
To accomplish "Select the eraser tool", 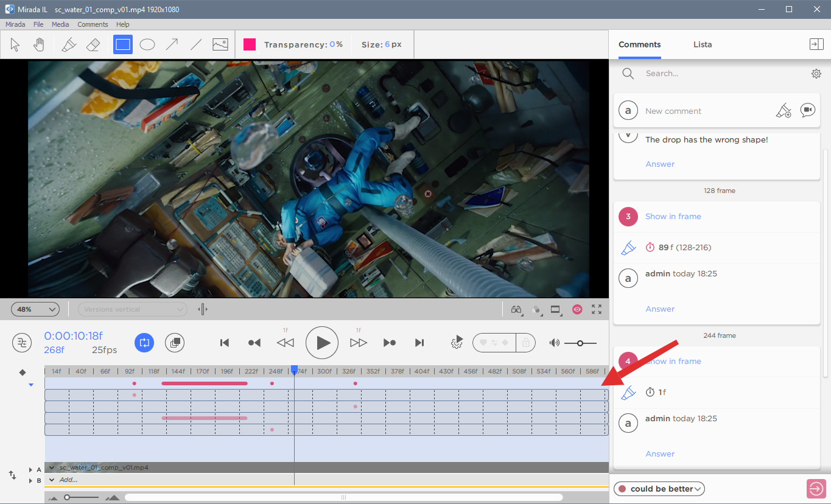I will 93,44.
